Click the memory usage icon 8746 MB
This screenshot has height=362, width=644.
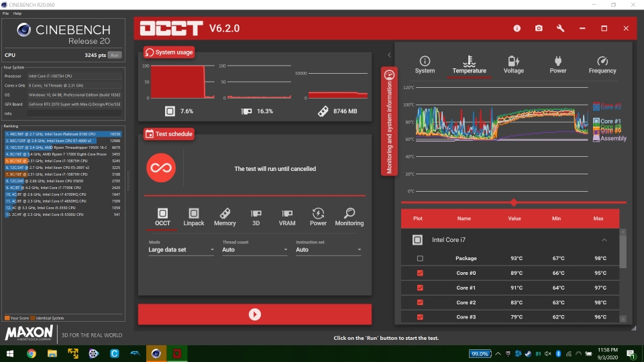tap(323, 111)
